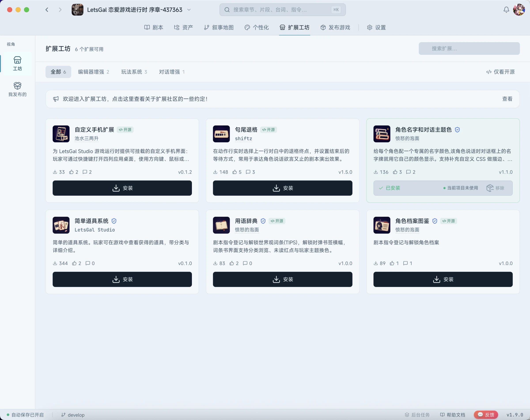Viewport: 530px width, 420px height.
Task: Open the 用语辞典 extension icon
Action: (221, 225)
